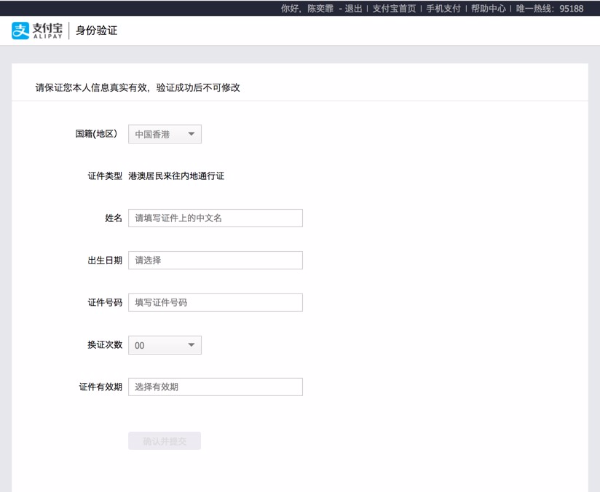The height and width of the screenshot is (492, 600).
Task: Expand the 国籍(地区) dropdown showing 中国香港
Action: tap(165, 134)
